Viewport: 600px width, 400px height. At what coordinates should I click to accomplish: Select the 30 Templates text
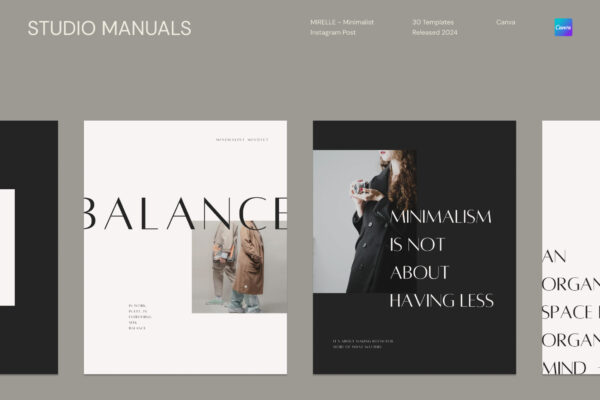click(433, 22)
